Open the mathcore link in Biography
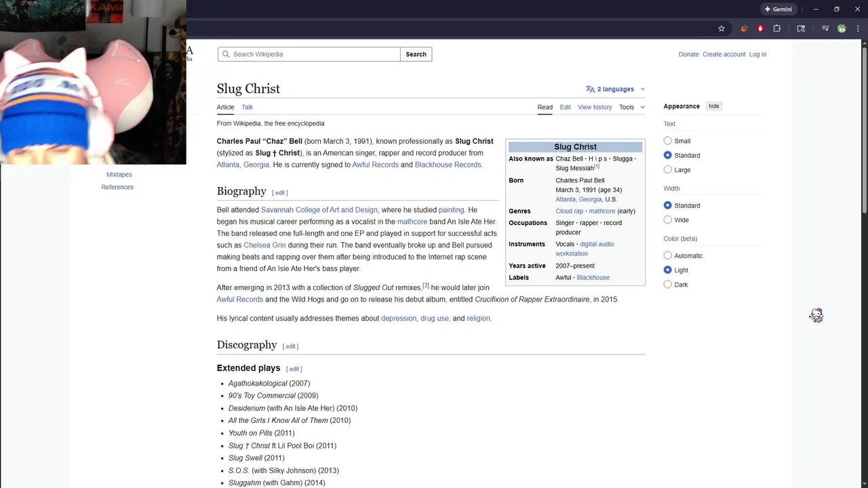The width and height of the screenshot is (868, 488). [412, 222]
